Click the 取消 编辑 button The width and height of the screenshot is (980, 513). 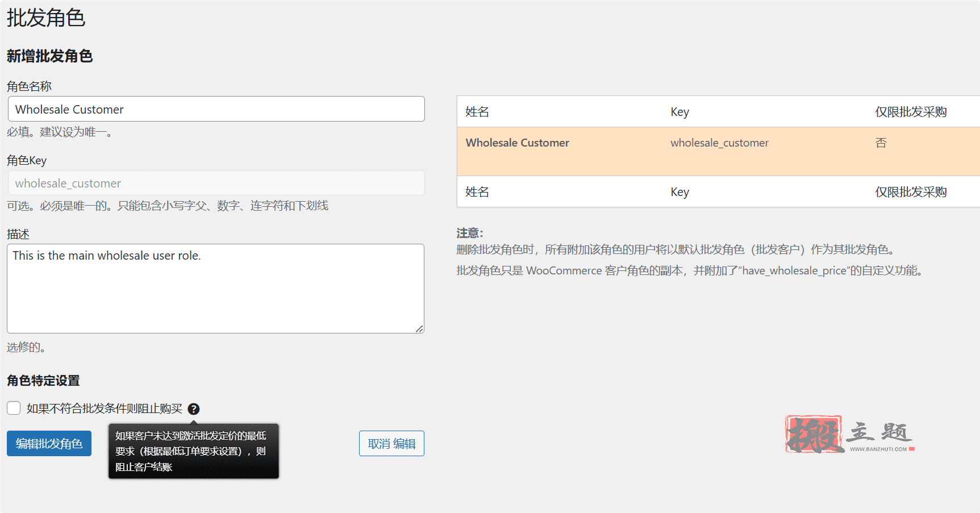click(x=391, y=443)
